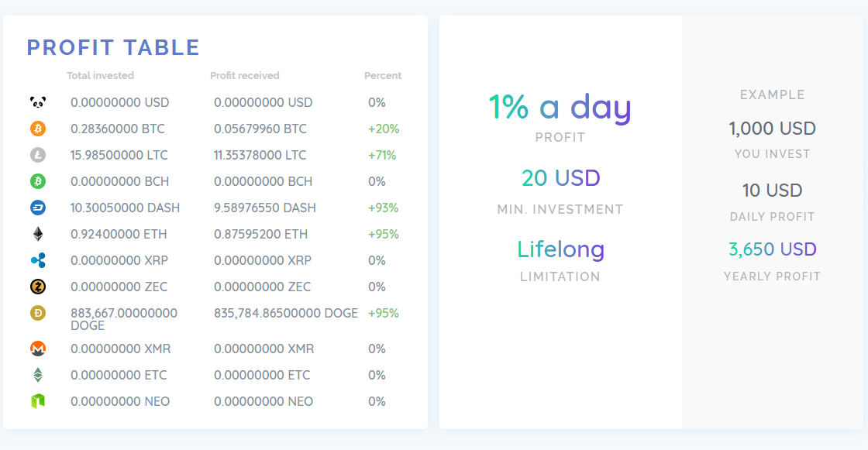Click the blue Dash icon

38,208
